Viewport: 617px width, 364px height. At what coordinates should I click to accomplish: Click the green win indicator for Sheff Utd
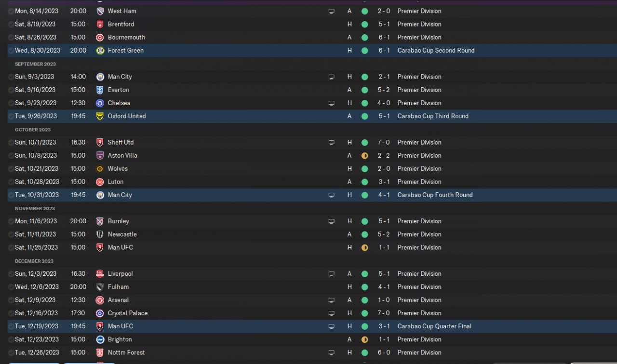coord(364,143)
